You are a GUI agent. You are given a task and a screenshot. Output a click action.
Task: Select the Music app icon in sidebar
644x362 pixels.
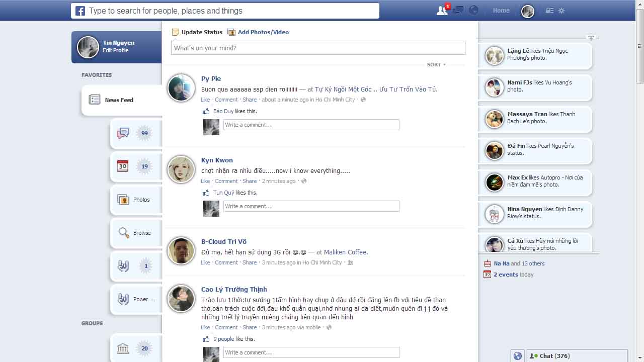(x=123, y=266)
